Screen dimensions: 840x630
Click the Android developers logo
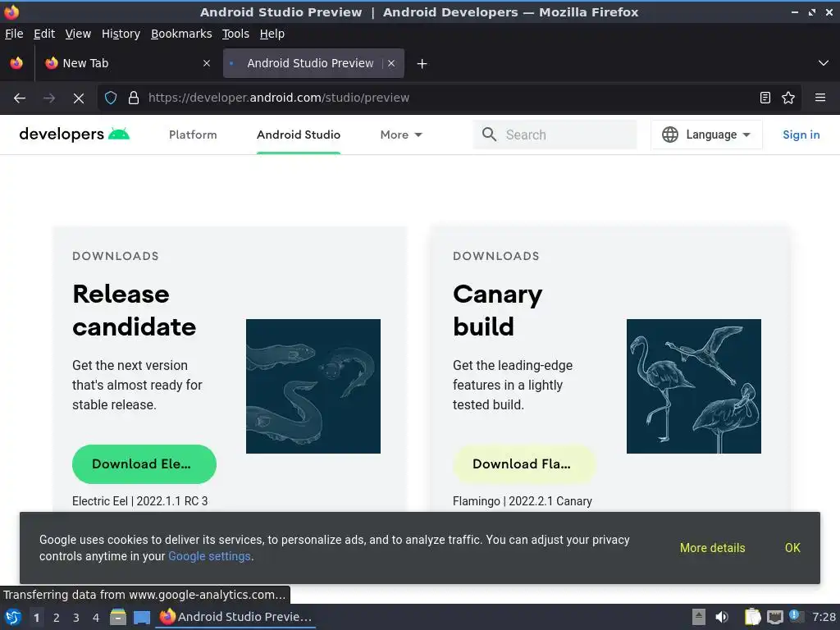(x=75, y=135)
